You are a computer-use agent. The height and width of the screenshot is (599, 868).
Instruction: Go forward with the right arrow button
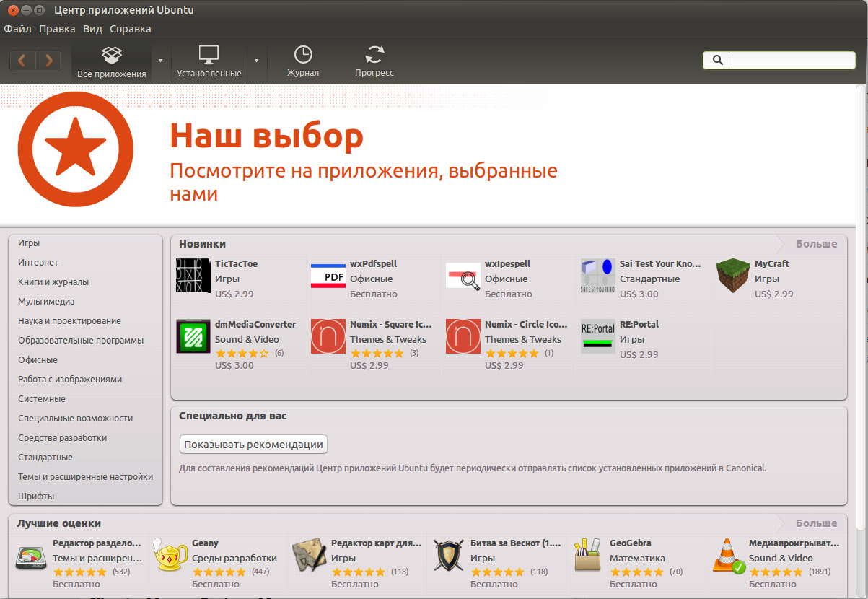48,61
